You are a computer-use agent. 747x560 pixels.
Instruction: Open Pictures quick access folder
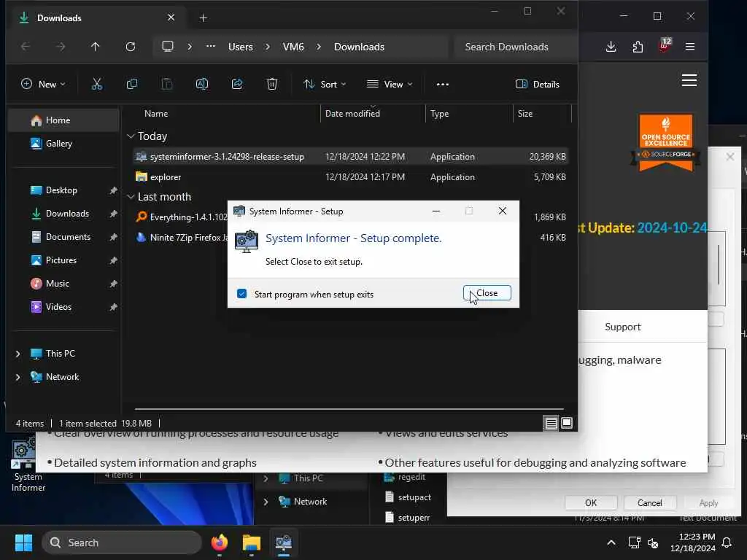tap(63, 260)
